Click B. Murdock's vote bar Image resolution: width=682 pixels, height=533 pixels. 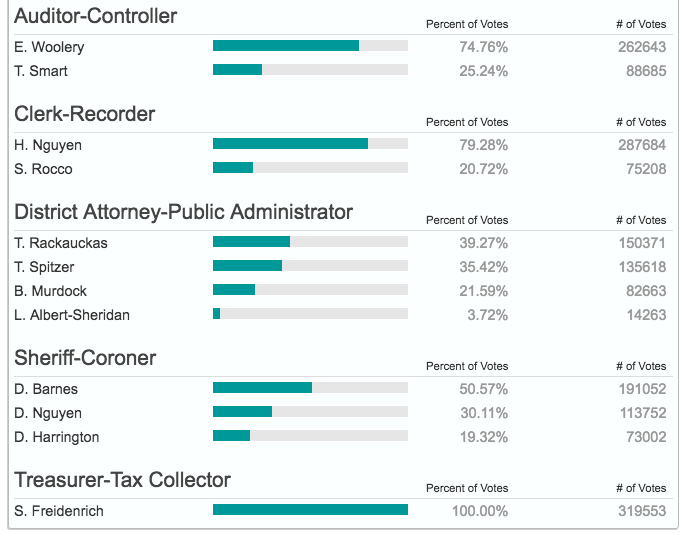(x=310, y=290)
